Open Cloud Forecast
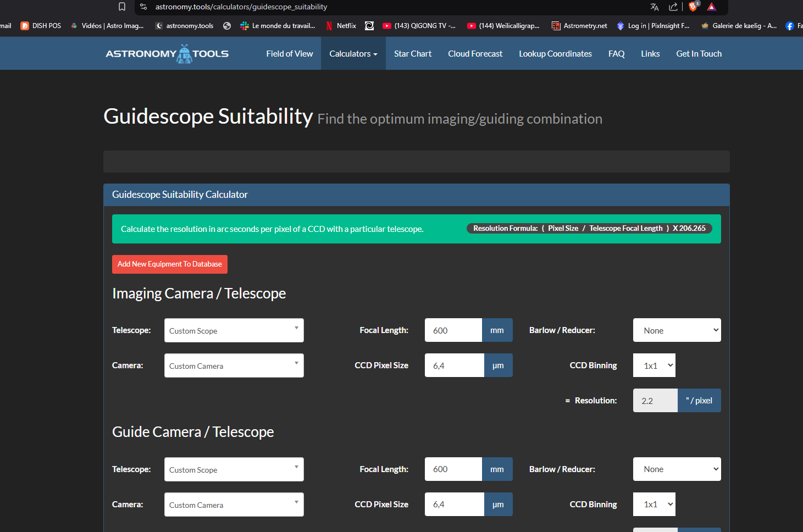Screen dimensions: 803x532 (475, 54)
